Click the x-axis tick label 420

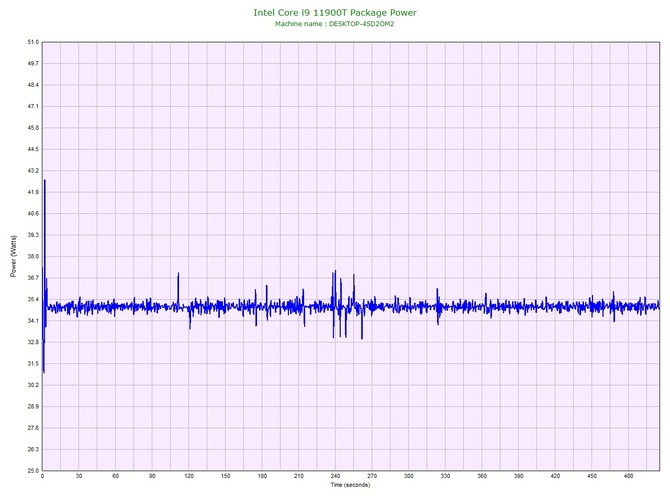pyautogui.click(x=555, y=476)
